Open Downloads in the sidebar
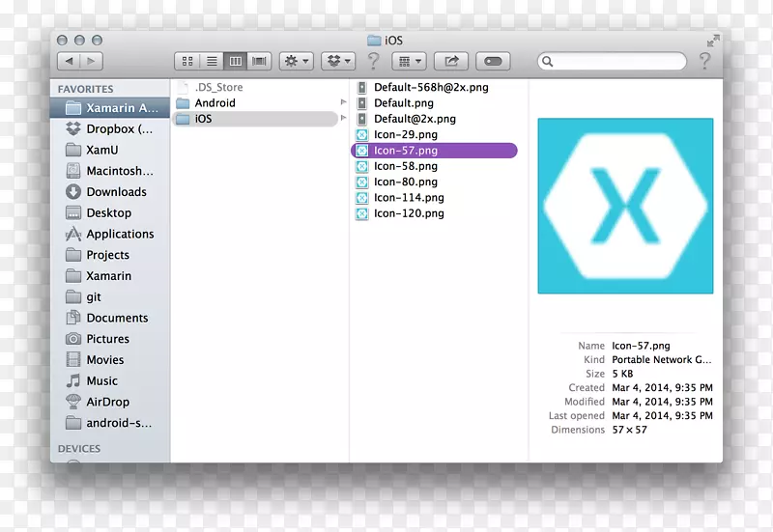This screenshot has width=773, height=532. 110,191
